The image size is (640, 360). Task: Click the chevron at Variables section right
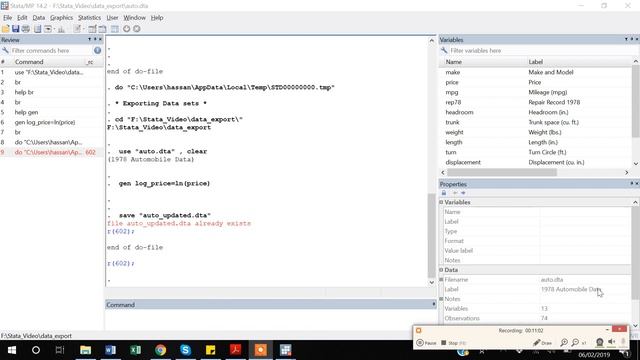pyautogui.click(x=635, y=202)
